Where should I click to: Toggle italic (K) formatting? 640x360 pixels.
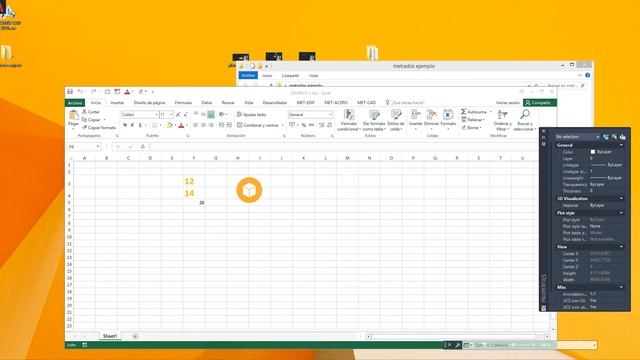click(x=132, y=125)
